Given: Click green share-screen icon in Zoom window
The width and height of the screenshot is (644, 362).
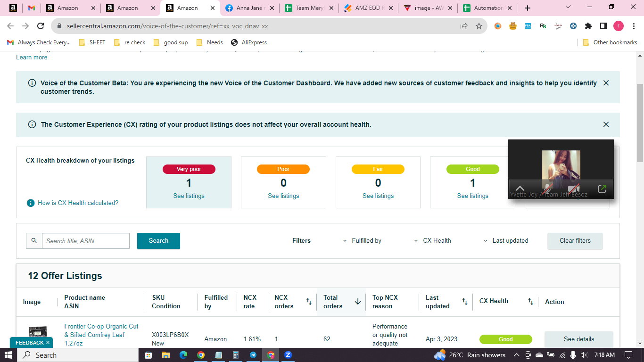Looking at the screenshot, I should coord(602,189).
